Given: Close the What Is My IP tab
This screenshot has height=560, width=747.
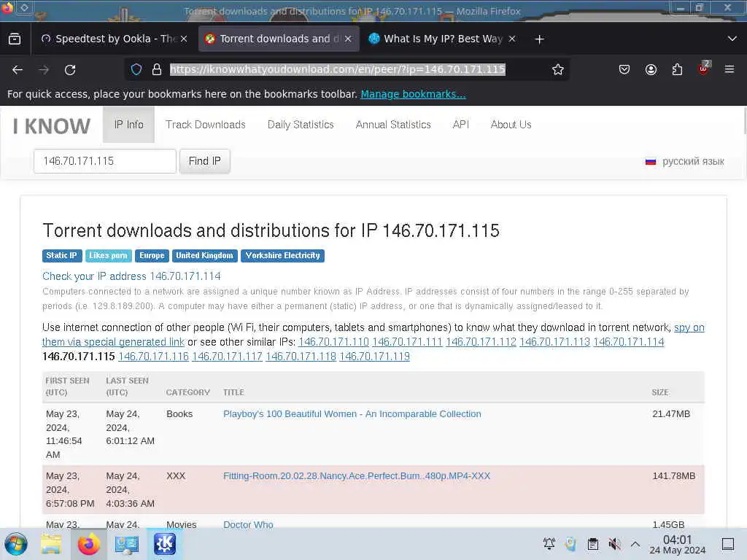Looking at the screenshot, I should point(512,39).
